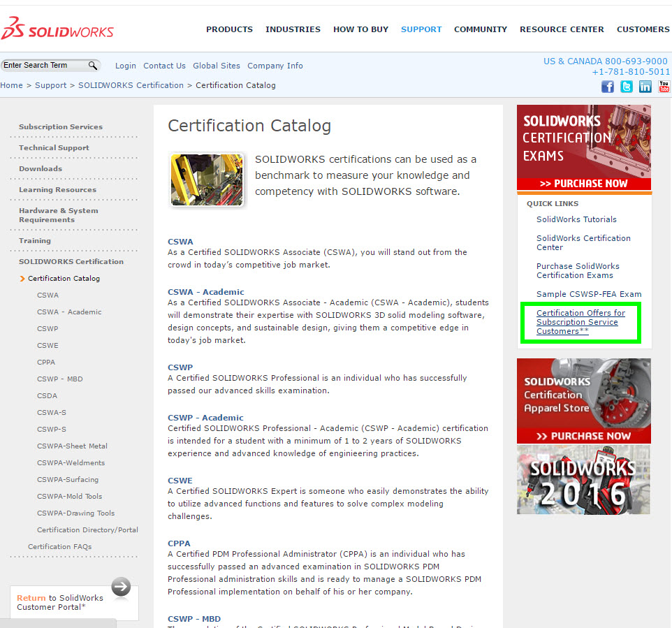Open Downloads in sidebar
Viewport: 672px width, 628px height.
(41, 169)
